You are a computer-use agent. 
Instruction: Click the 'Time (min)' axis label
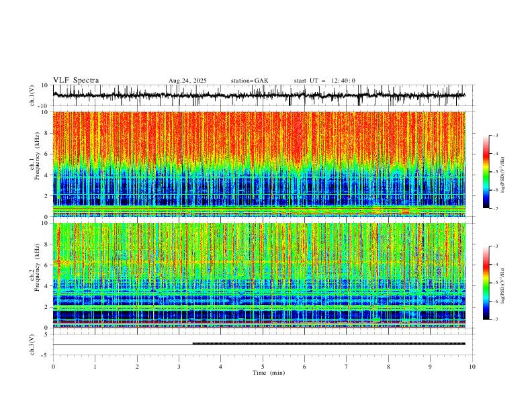(269, 373)
